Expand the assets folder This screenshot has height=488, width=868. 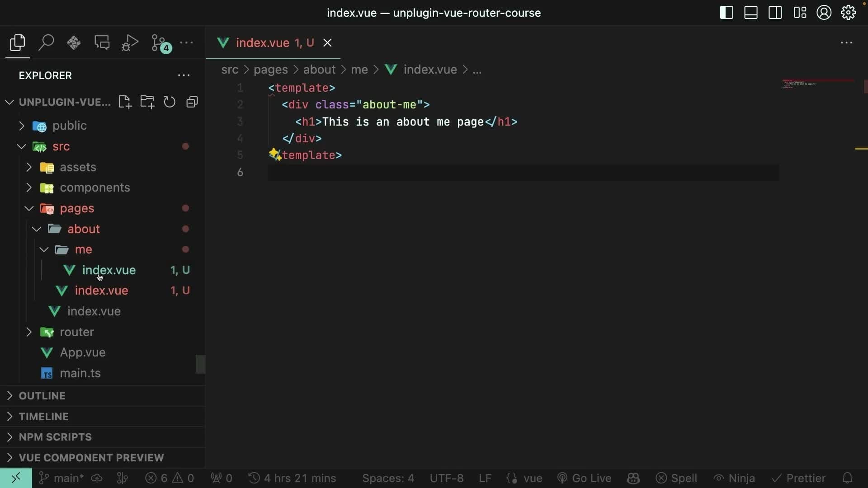tap(29, 167)
